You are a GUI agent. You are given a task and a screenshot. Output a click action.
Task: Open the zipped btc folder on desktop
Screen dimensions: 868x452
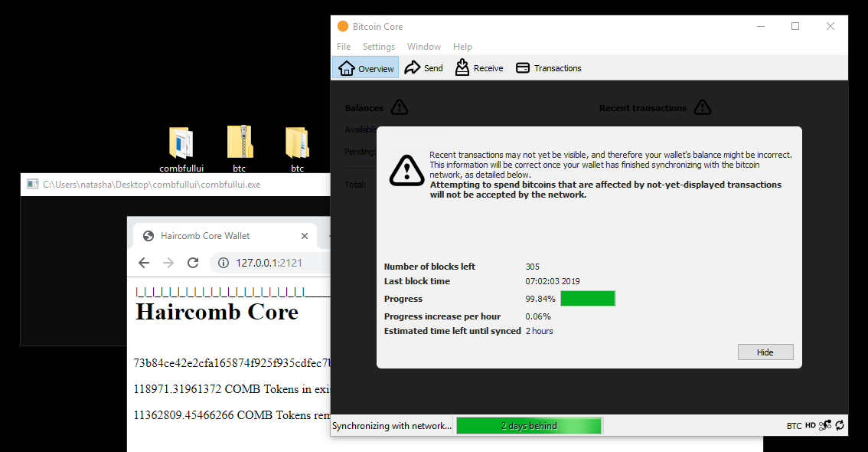[x=239, y=149]
